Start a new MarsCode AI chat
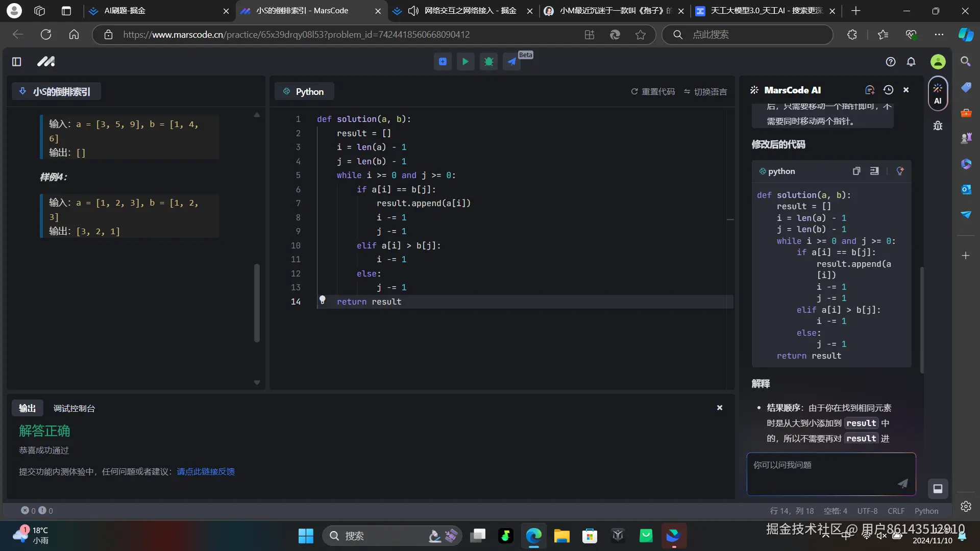Screen dimensions: 980x551 [x=870, y=90]
